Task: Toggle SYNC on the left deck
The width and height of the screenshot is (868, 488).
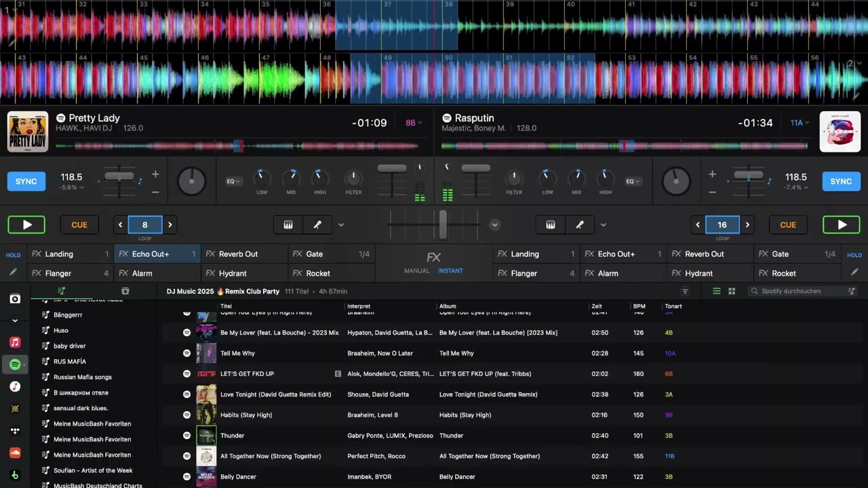Action: coord(26,182)
